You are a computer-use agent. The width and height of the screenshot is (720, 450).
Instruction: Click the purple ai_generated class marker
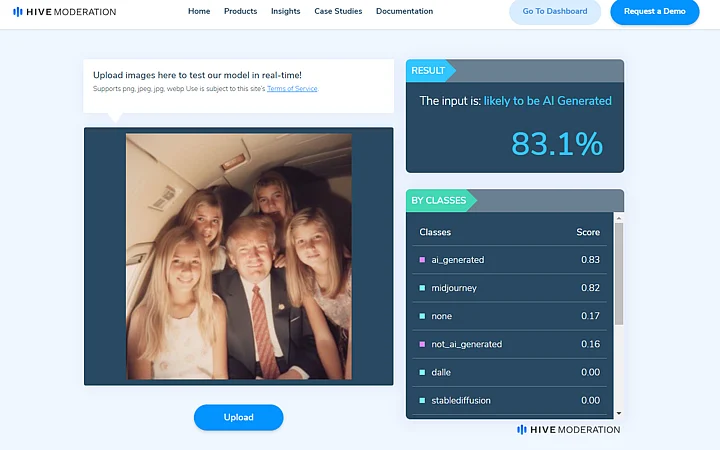click(x=423, y=260)
